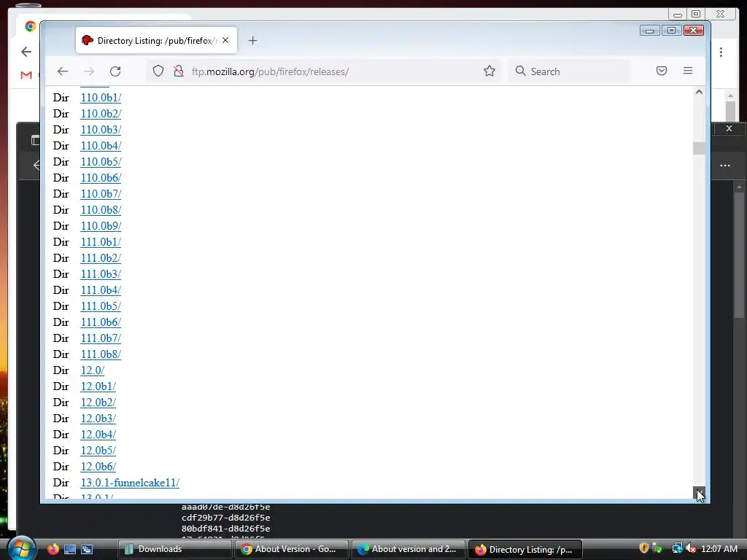Image resolution: width=747 pixels, height=560 pixels.
Task: Click the Firefox page scrollbar thumb
Action: click(699, 148)
